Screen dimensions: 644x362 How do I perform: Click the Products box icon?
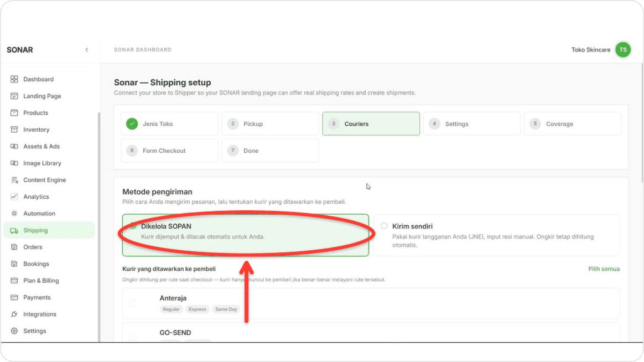tap(14, 112)
